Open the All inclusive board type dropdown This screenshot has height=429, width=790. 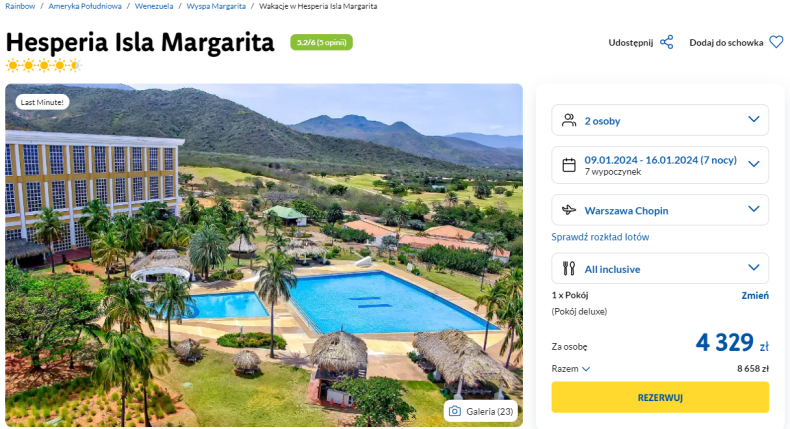660,268
